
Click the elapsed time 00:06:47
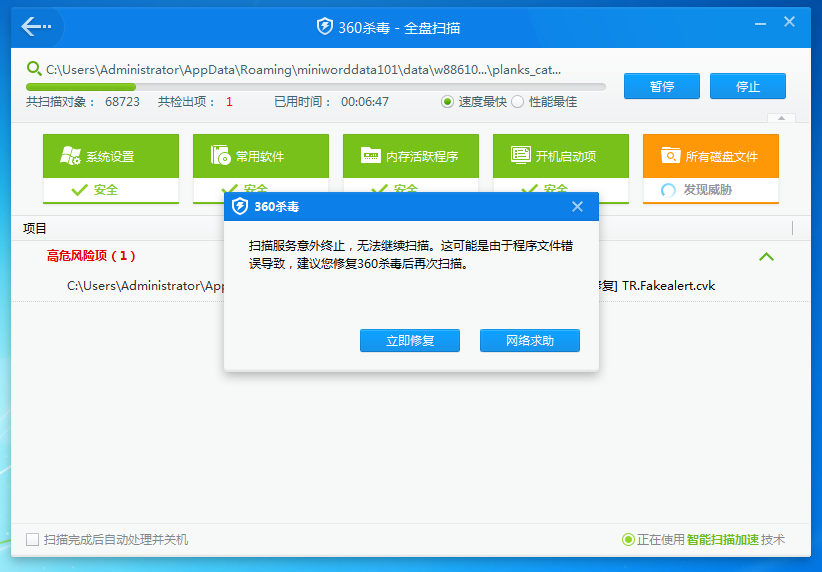click(x=365, y=102)
